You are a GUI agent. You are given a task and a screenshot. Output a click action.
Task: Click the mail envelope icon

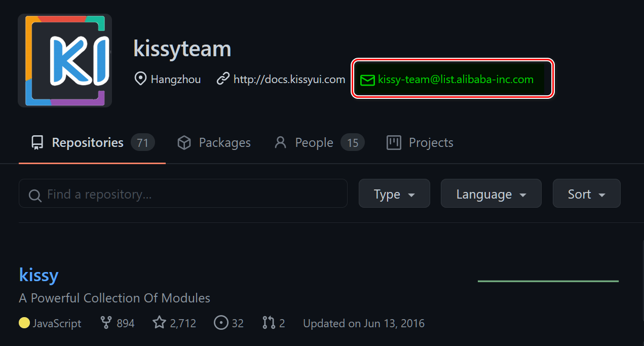tap(367, 80)
